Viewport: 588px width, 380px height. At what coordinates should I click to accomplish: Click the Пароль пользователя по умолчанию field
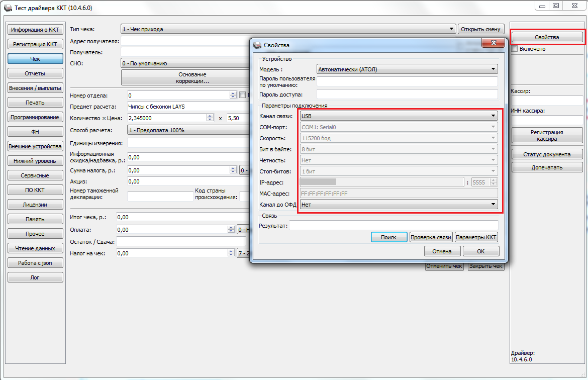[407, 81]
